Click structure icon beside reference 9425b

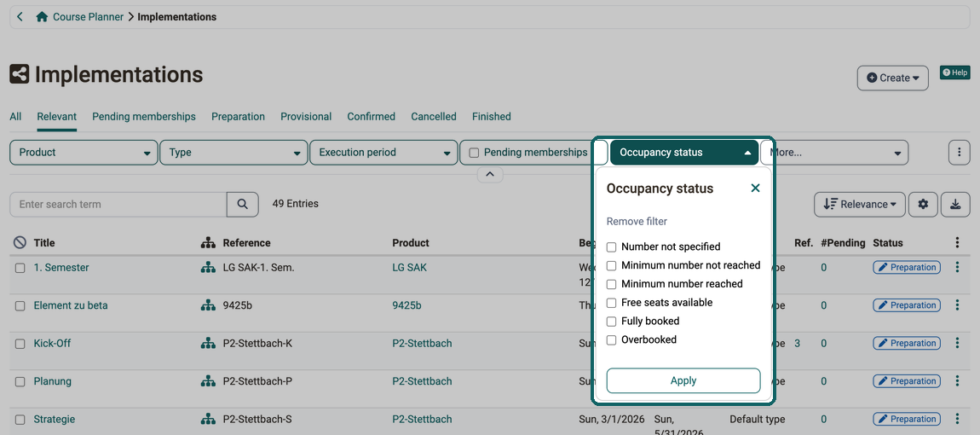(207, 305)
